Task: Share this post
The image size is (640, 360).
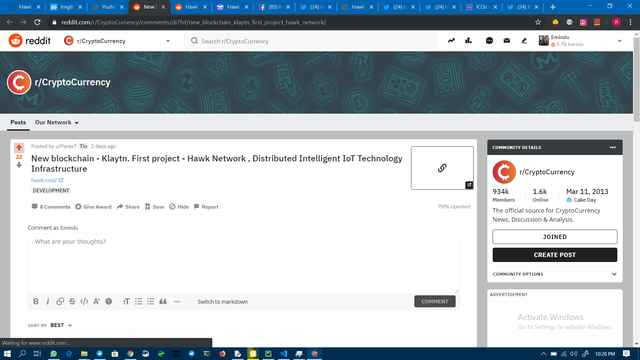Action: click(x=128, y=207)
